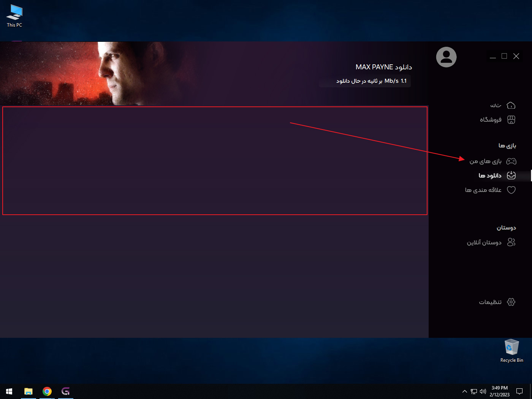Open the Windows notification center
Image resolution: width=532 pixels, height=399 pixels.
click(519, 391)
